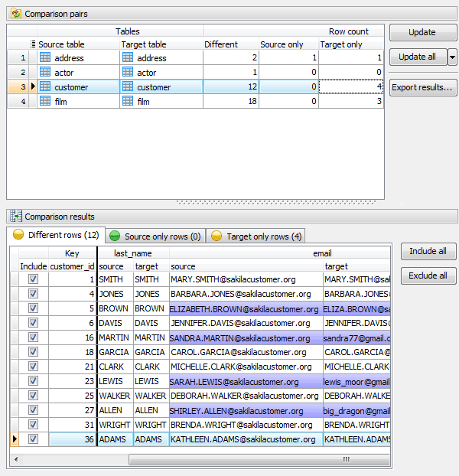459x476 pixels.
Task: Select highlighted ELIZABETH.BROWN source email cell
Action: point(245,309)
